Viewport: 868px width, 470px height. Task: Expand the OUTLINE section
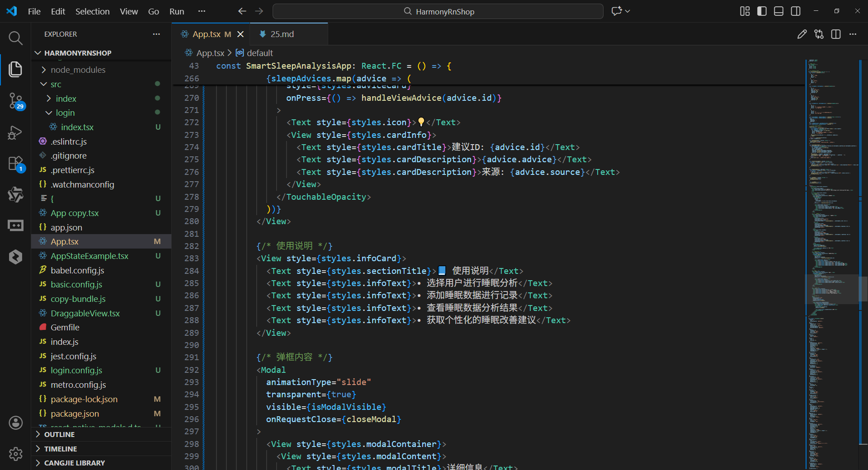101,434
